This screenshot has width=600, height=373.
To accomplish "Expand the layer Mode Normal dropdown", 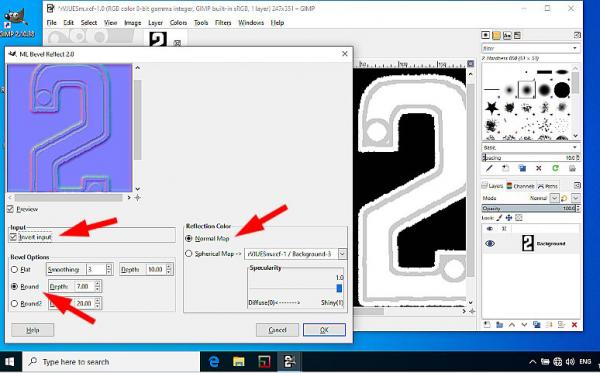I will coord(554,198).
